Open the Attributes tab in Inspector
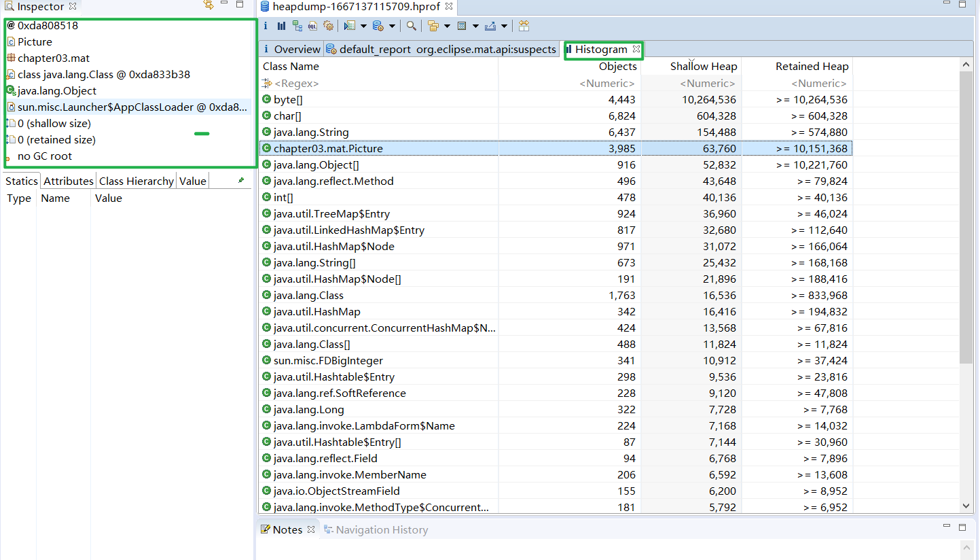The image size is (980, 560). 69,181
